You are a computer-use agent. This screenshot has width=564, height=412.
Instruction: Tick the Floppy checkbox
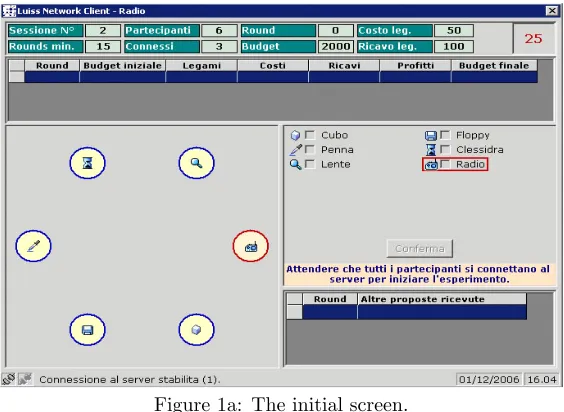(445, 135)
